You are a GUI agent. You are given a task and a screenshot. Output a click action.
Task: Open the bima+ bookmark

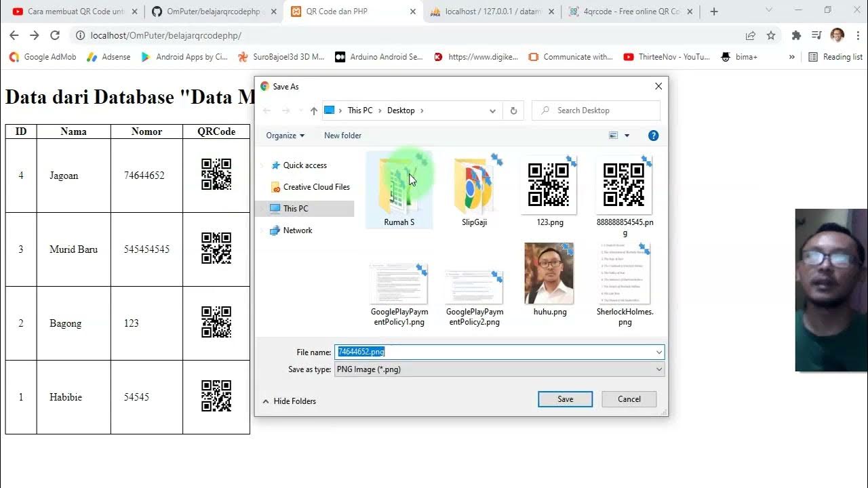click(739, 57)
